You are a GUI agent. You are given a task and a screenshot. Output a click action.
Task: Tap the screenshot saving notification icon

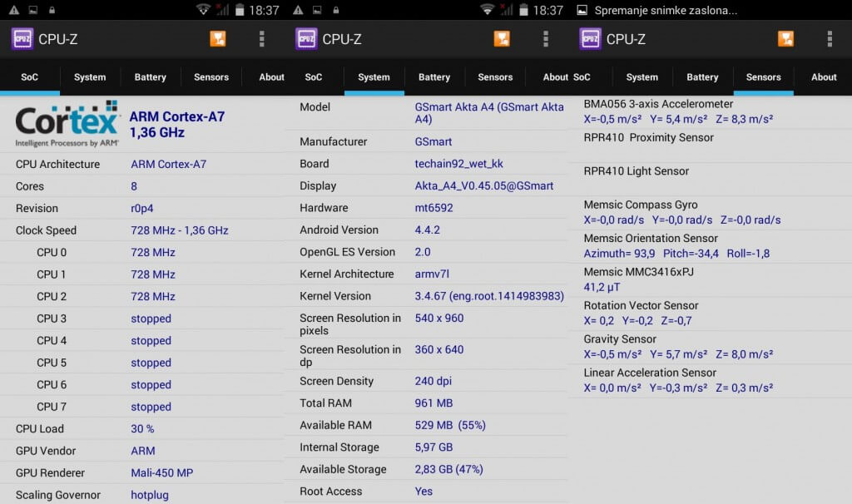(582, 10)
